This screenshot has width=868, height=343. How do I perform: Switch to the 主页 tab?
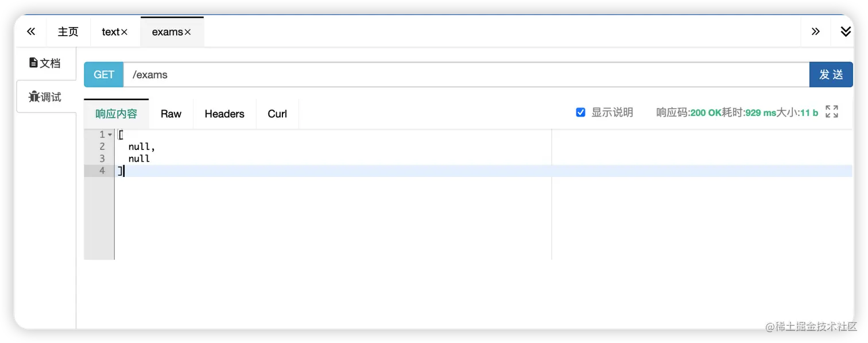click(x=68, y=32)
